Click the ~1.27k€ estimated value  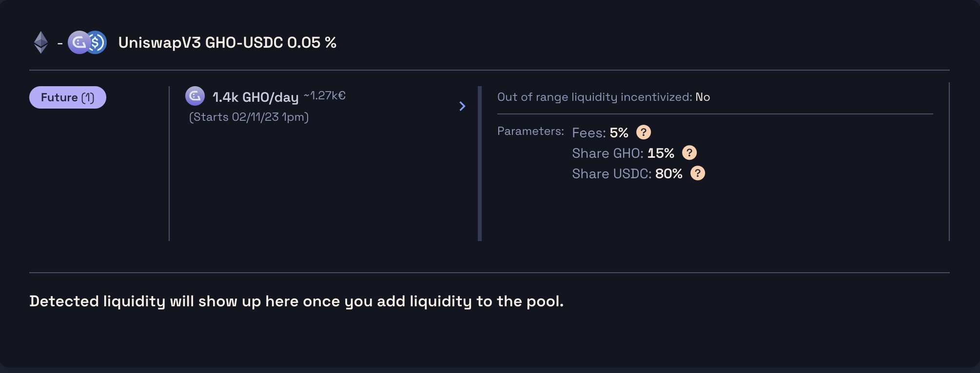pos(324,95)
